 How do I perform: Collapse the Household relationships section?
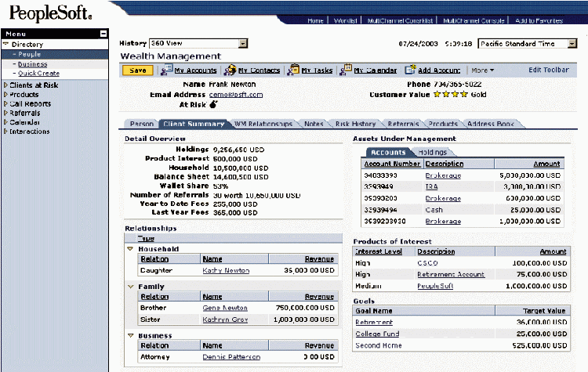pos(130,249)
